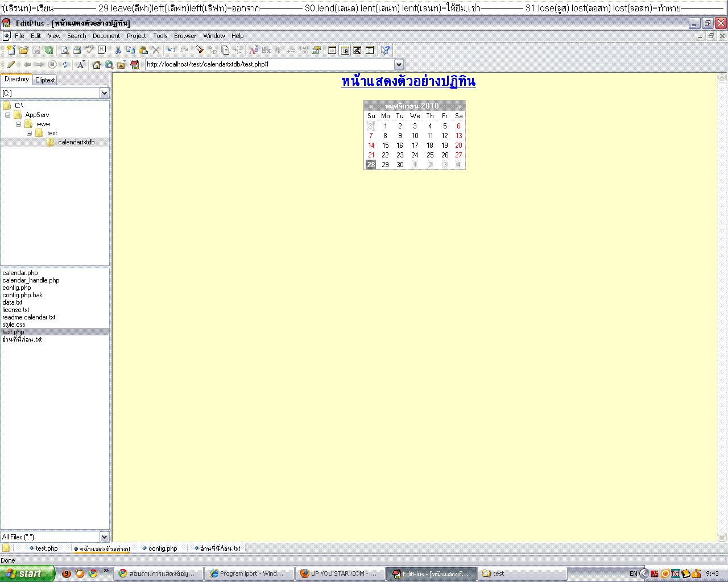Open the Browser menu
This screenshot has width=728, height=582.
(x=185, y=36)
